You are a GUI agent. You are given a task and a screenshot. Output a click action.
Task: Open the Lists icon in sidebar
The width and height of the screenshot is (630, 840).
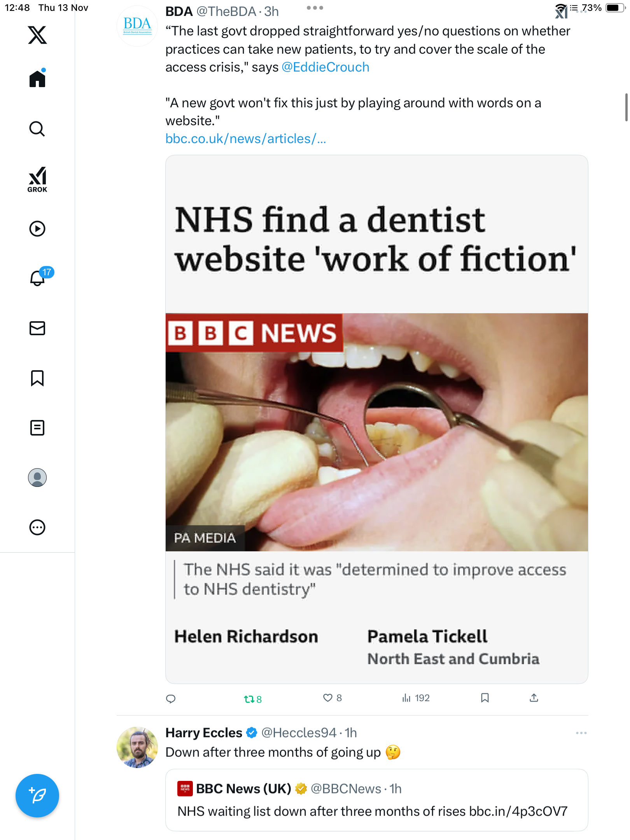(37, 428)
